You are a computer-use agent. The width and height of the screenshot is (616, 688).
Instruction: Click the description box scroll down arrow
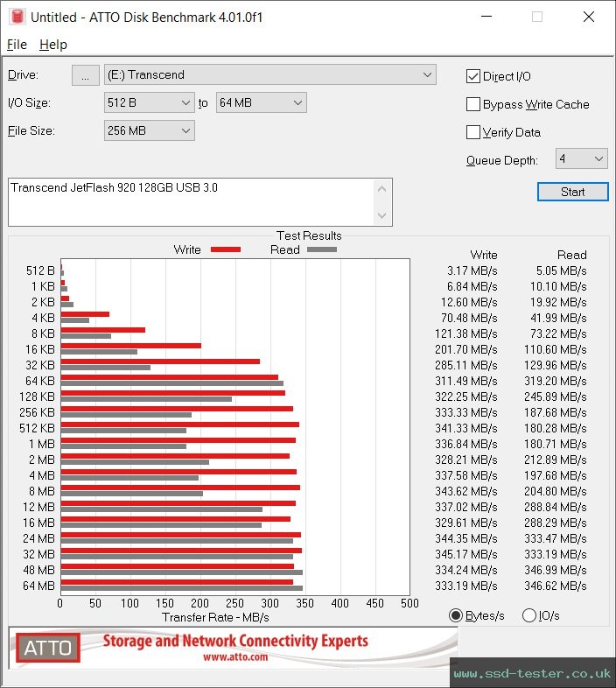(381, 215)
